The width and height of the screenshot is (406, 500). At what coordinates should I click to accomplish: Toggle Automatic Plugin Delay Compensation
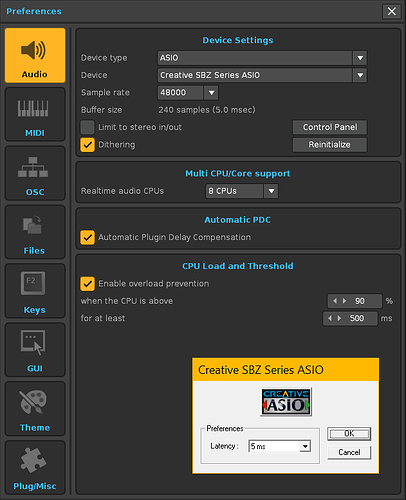(87, 237)
